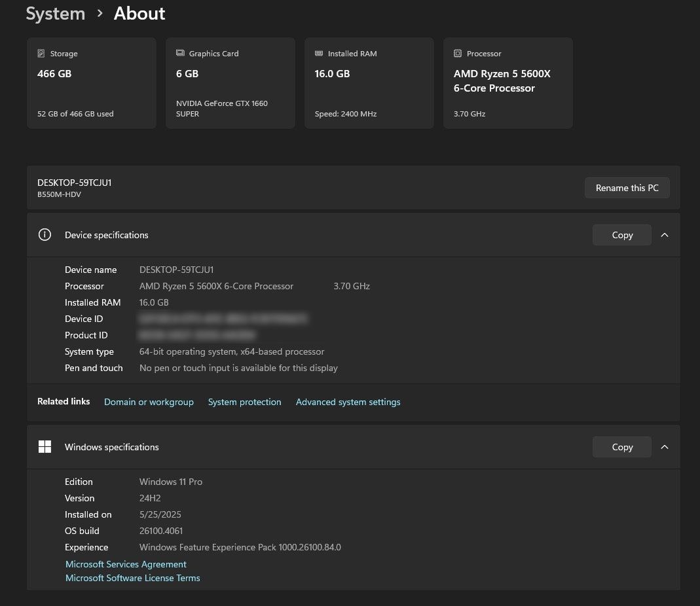Viewport: 700px width, 606px height.
Task: Click 'No pen or touch input' text
Action: [x=238, y=368]
